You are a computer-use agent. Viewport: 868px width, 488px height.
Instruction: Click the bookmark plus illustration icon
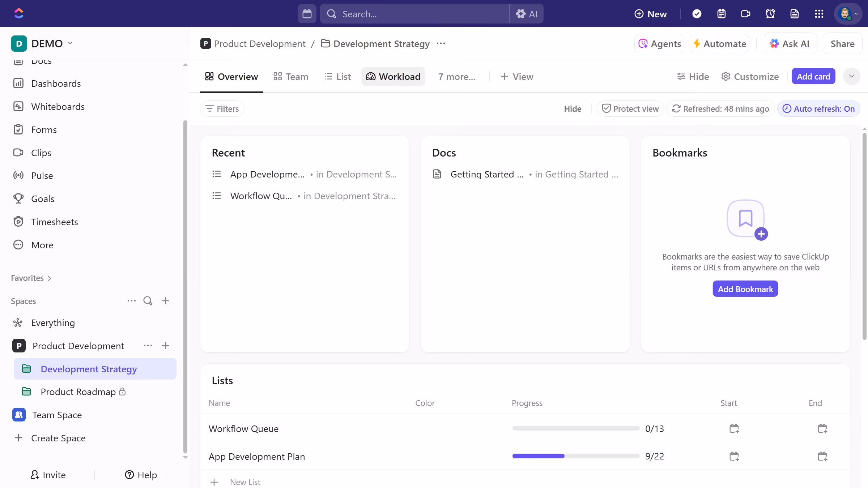(746, 219)
